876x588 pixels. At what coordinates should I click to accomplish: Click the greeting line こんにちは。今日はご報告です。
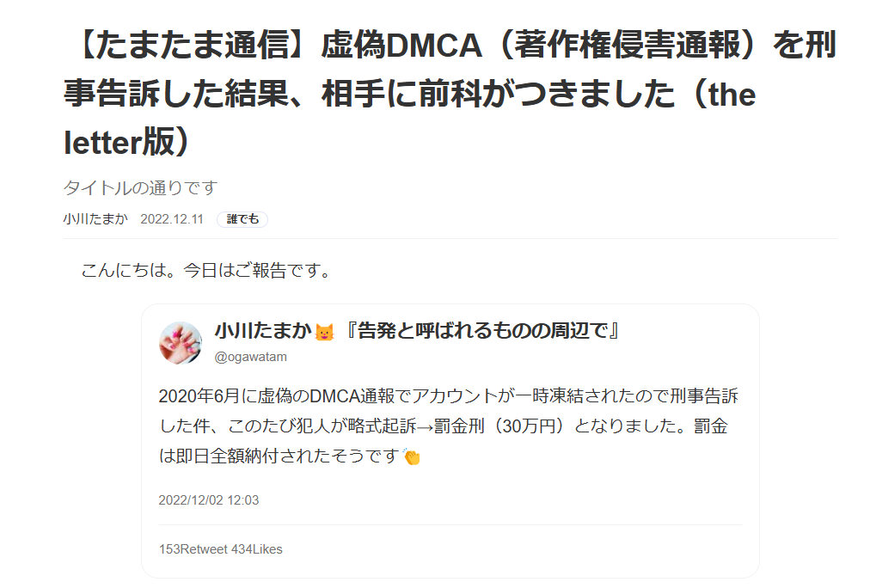tap(206, 270)
